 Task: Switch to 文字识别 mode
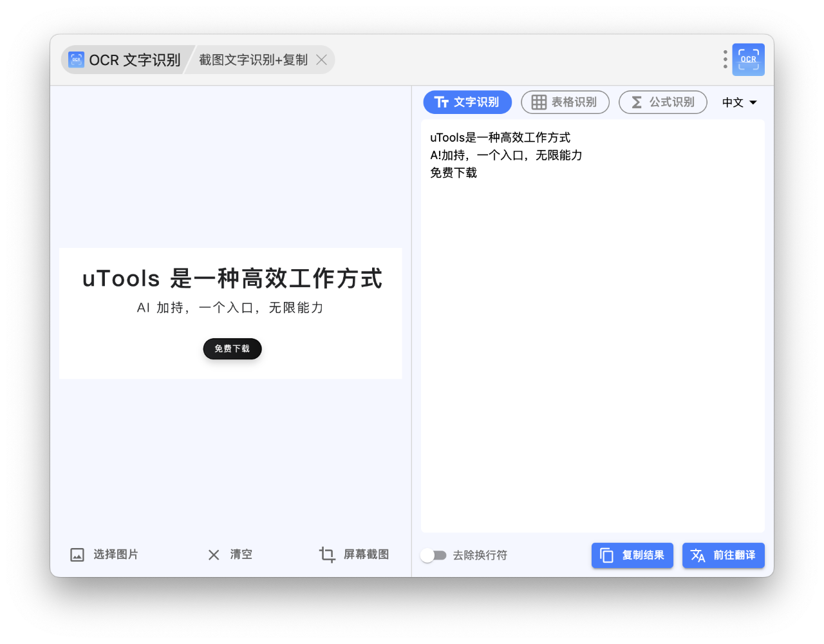pos(467,102)
